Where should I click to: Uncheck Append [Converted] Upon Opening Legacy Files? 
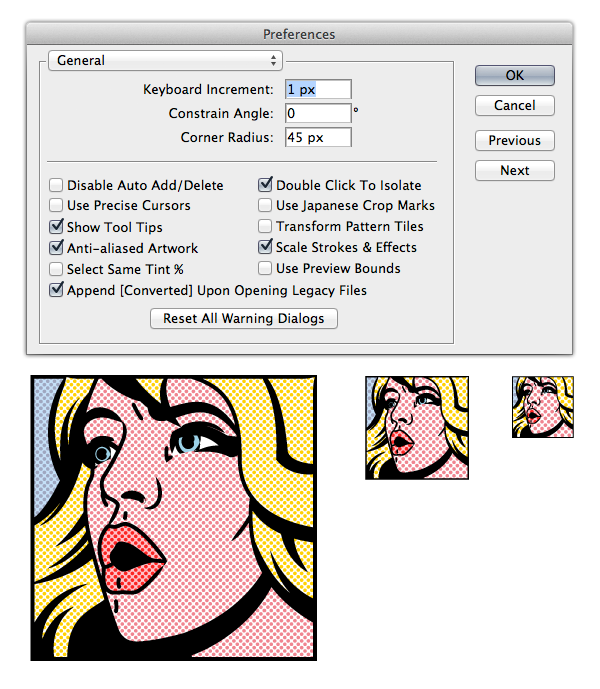coord(57,290)
